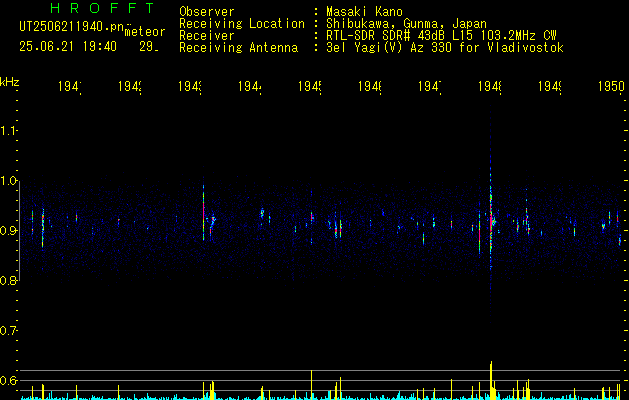Click the 1950 time axis label
Image resolution: width=629 pixels, height=400 pixels.
pos(611,86)
